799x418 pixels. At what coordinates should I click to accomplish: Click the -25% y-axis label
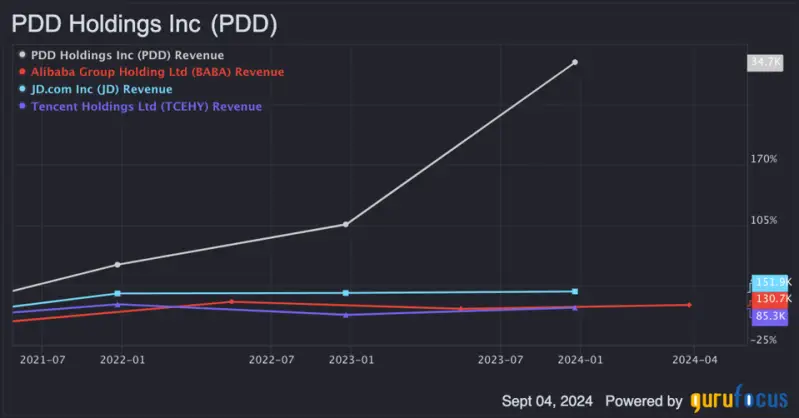pos(764,340)
